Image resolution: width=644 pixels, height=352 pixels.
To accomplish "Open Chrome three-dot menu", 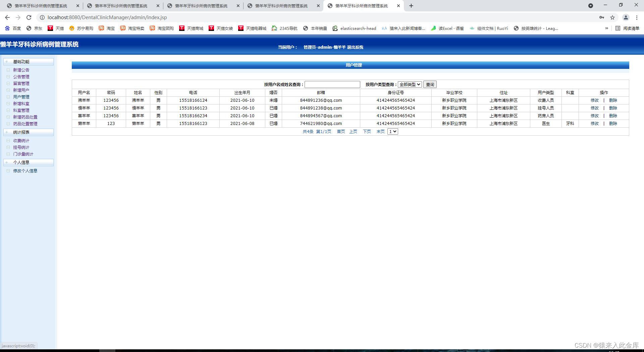I will (x=637, y=17).
